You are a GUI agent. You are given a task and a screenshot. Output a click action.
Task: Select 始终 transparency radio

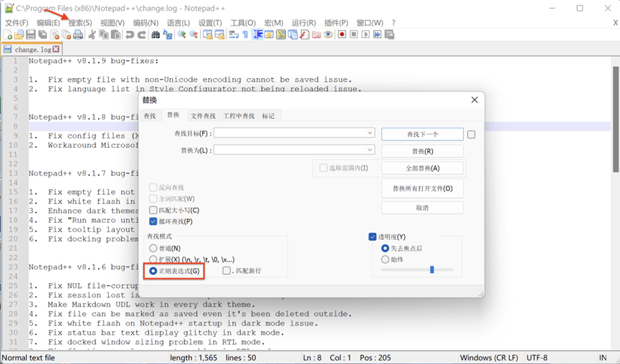click(385, 259)
